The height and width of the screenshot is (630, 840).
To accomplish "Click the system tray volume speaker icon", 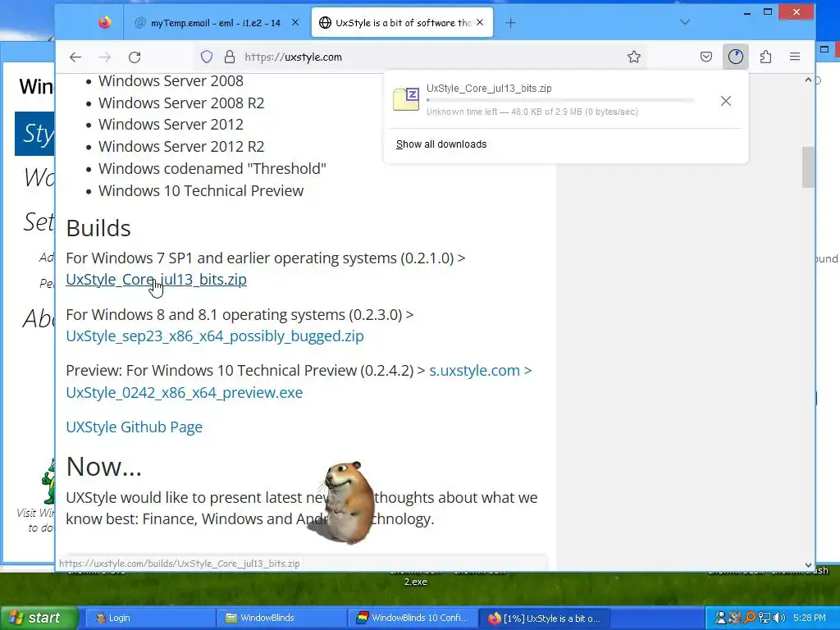I will pyautogui.click(x=779, y=618).
